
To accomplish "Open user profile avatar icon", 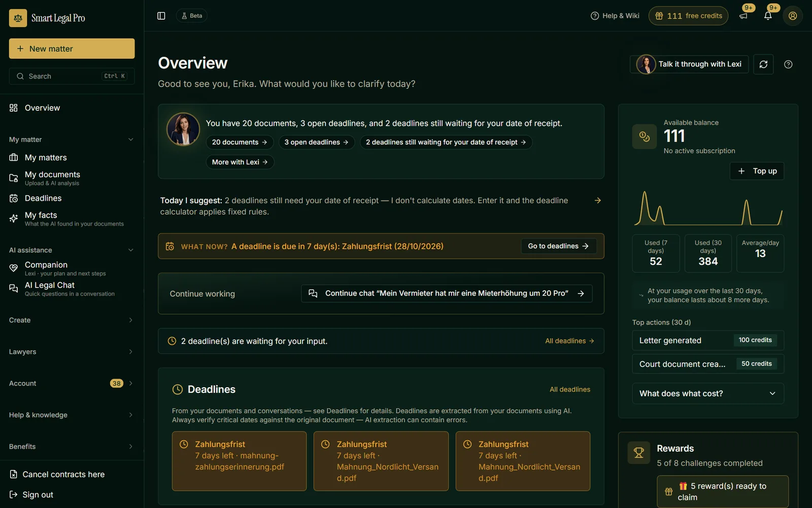I will (793, 16).
